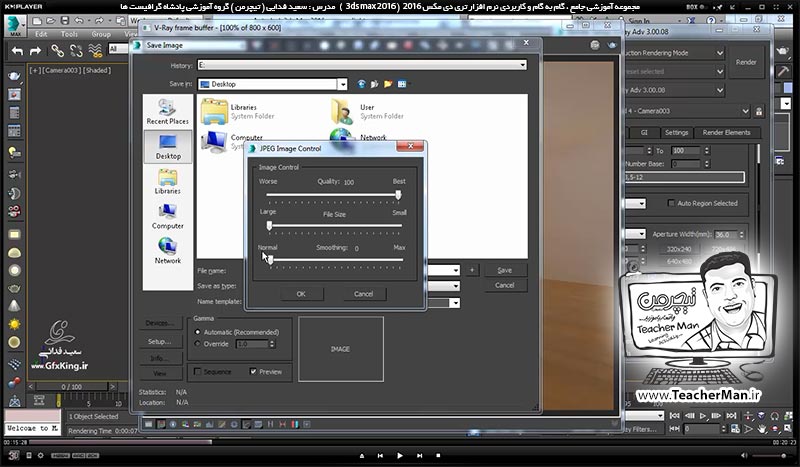Open the Tools menu
The image size is (800, 467).
click(69, 34)
